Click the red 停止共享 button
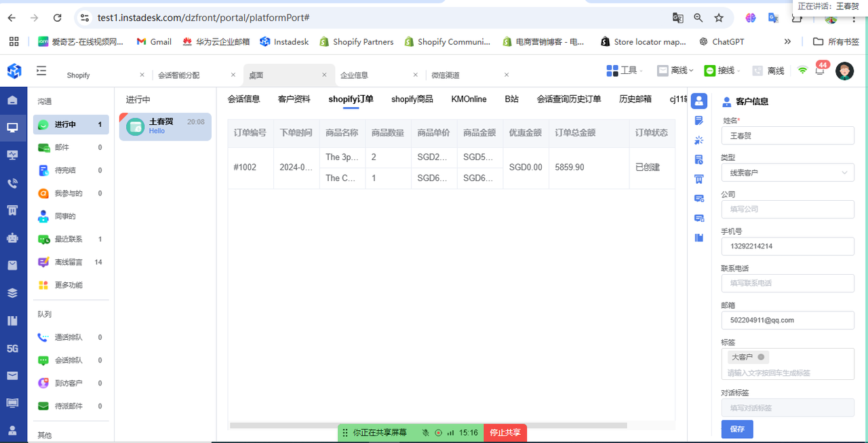This screenshot has width=868, height=443. pyautogui.click(x=505, y=433)
